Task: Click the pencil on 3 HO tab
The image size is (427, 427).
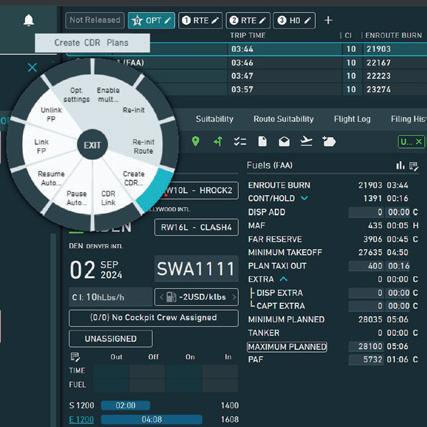Action: click(307, 21)
